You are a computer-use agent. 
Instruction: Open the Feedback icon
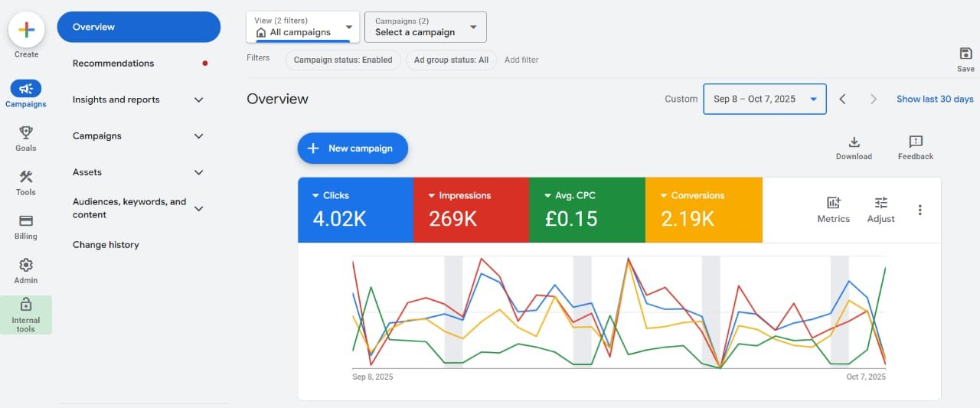point(915,142)
